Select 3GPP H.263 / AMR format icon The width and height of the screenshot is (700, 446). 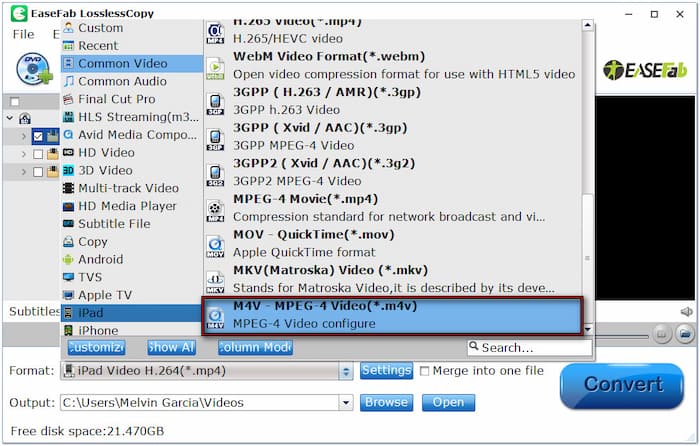215,104
